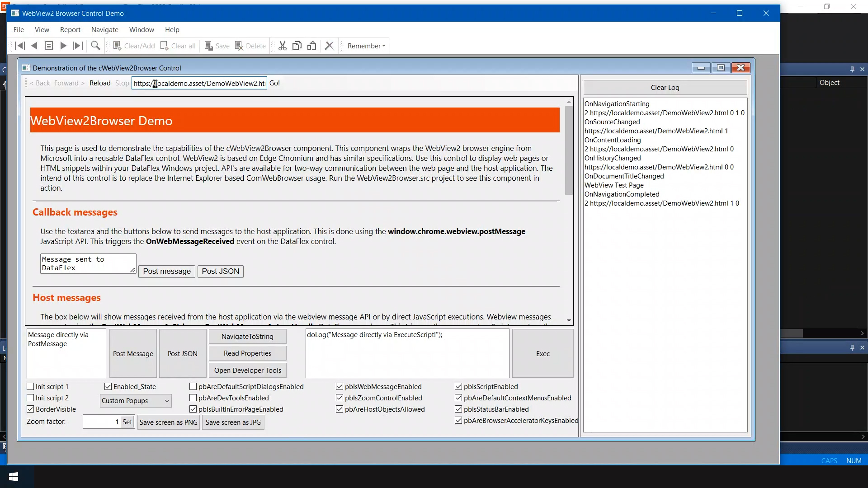The height and width of the screenshot is (488, 868).
Task: Uncheck pbIsScriptEnabled checkbox
Action: (x=458, y=387)
